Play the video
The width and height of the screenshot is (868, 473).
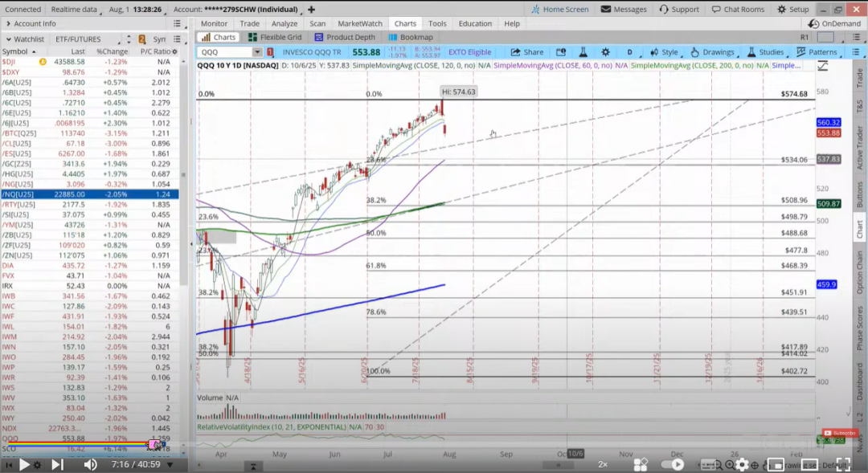click(x=24, y=465)
